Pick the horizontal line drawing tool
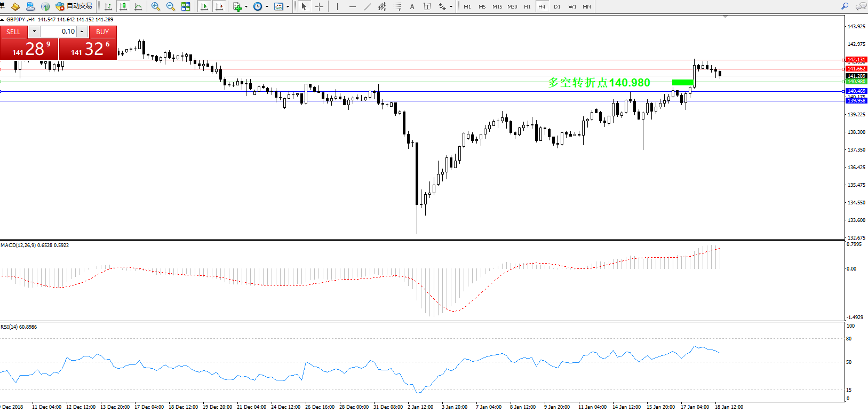Screen dimensions: 868x413 coord(352,6)
